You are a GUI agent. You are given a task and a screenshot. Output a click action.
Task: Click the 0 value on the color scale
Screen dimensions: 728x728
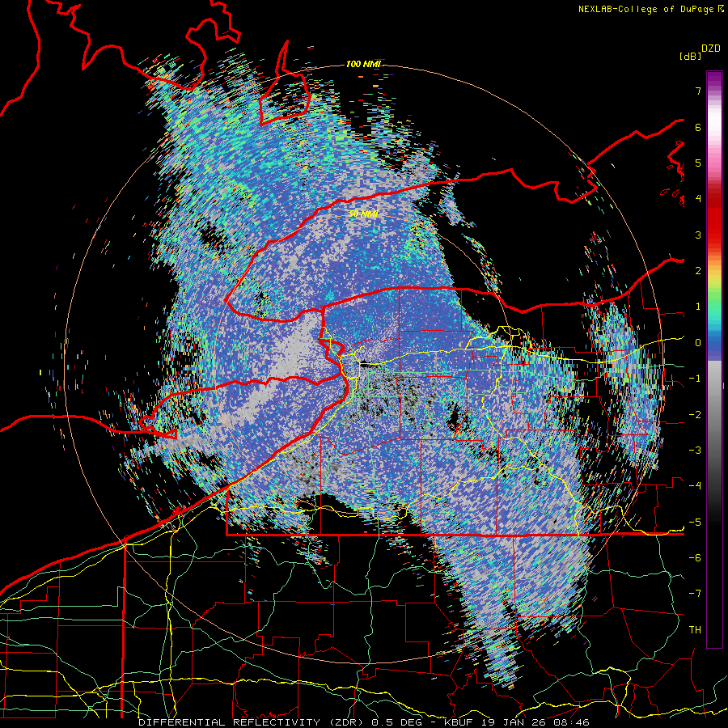click(698, 343)
